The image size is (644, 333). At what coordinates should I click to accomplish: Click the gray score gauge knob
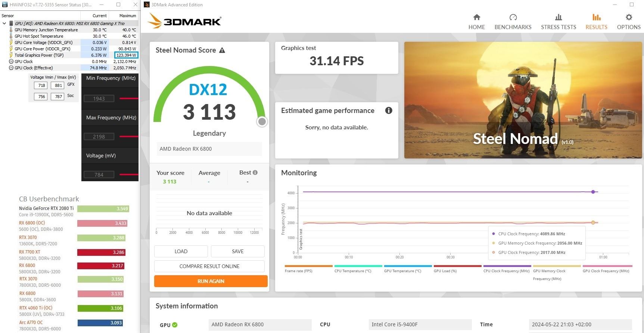point(262,122)
